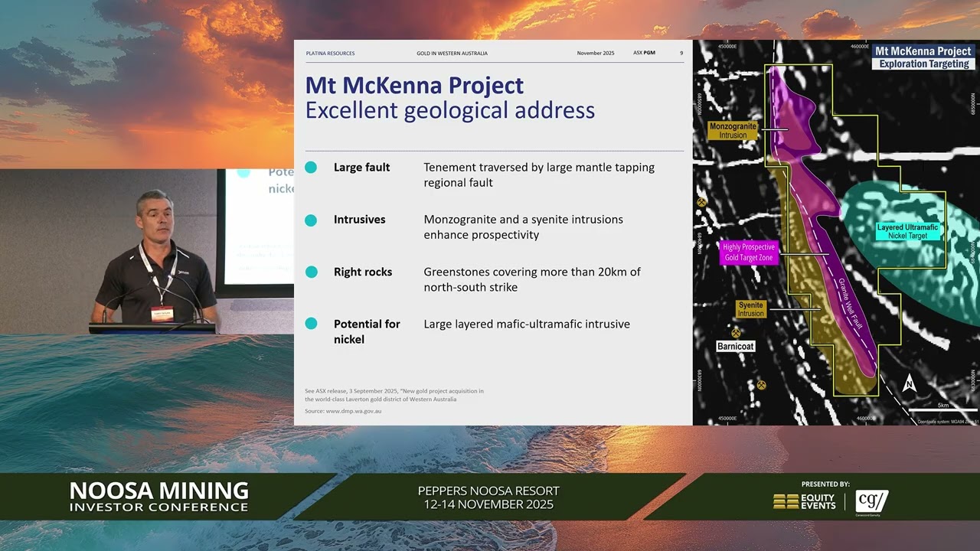Click the 'PEPPERS NOOSA RESORT' banner text
This screenshot has height=551, width=980.
488,491
